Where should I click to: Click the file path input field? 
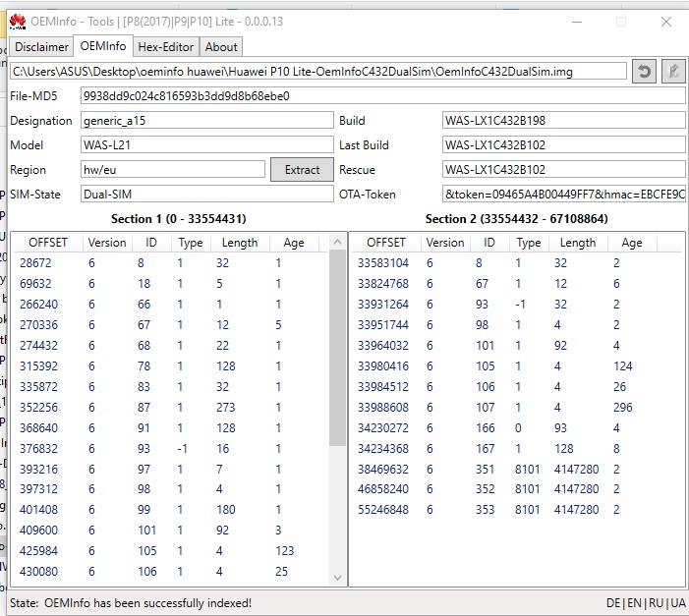click(318, 71)
